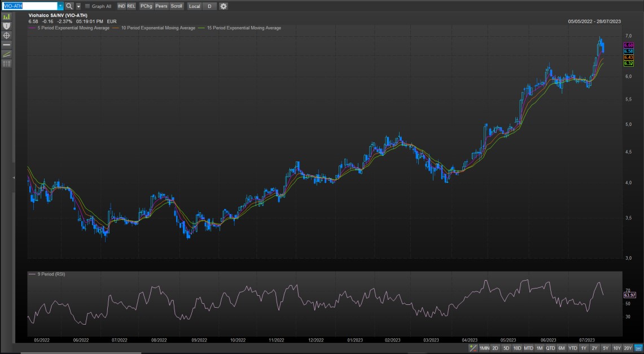Expand the ticker symbol dropdown arrow
Screen dimensions: 644x354
(x=60, y=6)
